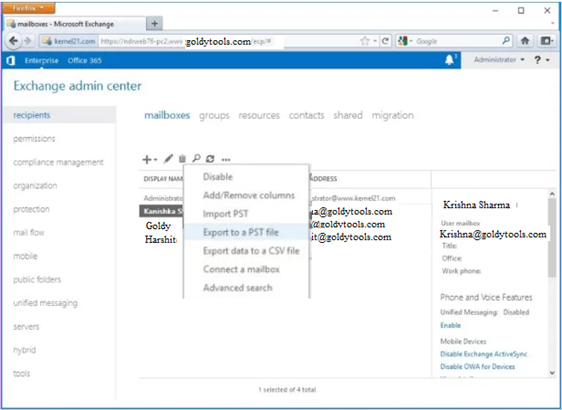Go back with browser back arrow
This screenshot has width=562, height=410.
point(14,41)
